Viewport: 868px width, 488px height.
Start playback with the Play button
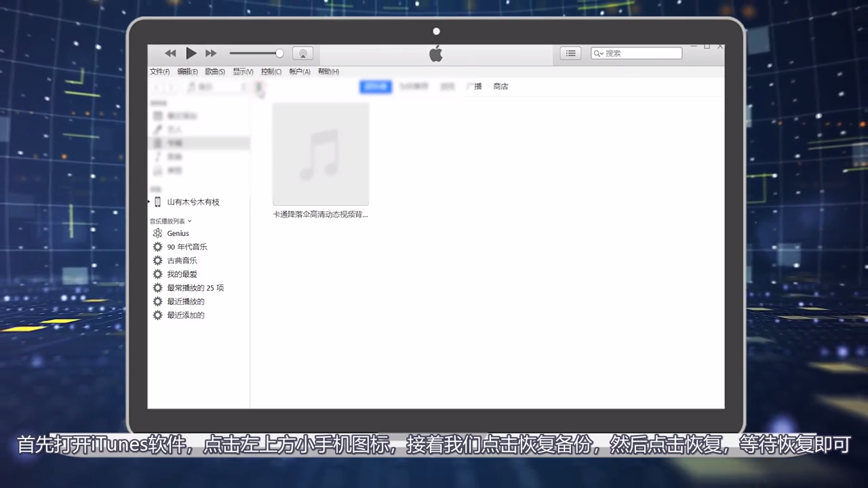click(x=191, y=53)
